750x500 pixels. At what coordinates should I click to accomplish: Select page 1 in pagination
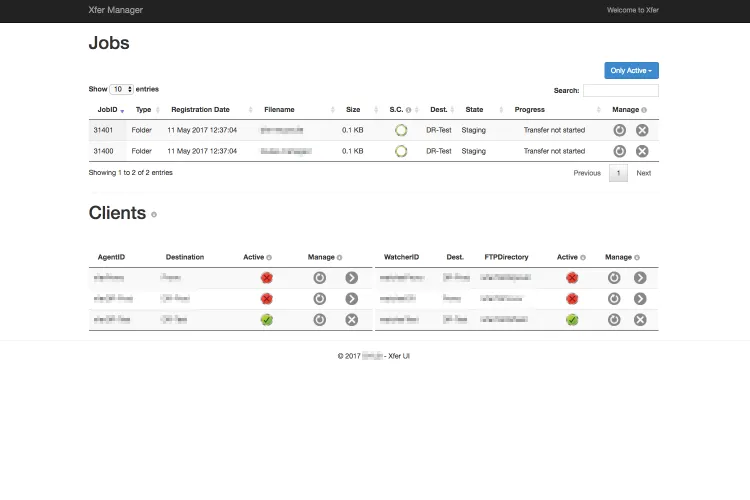point(618,173)
